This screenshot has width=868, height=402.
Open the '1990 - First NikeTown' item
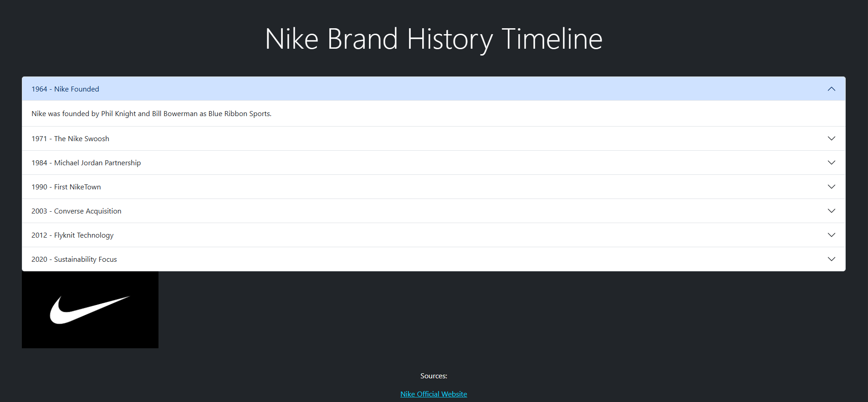66,187
